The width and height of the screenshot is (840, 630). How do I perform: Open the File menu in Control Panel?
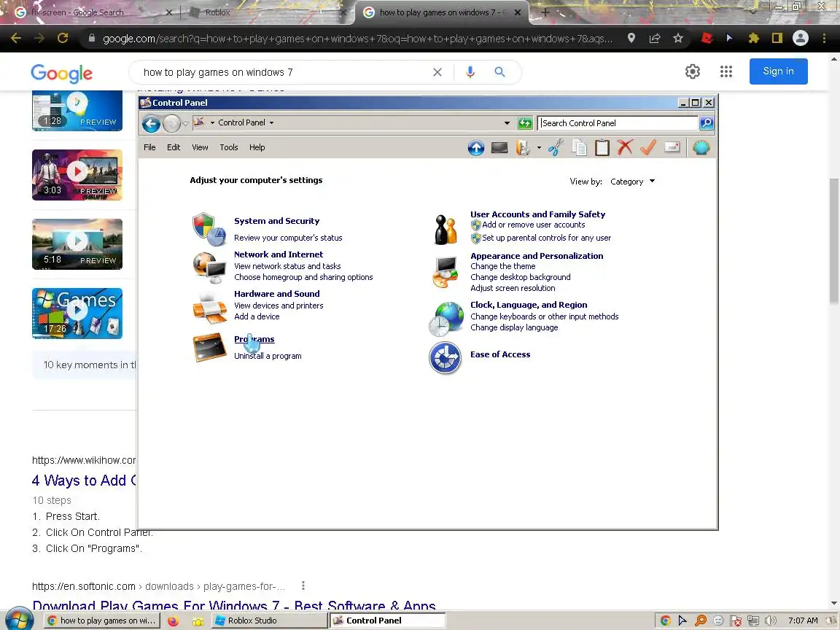[149, 147]
